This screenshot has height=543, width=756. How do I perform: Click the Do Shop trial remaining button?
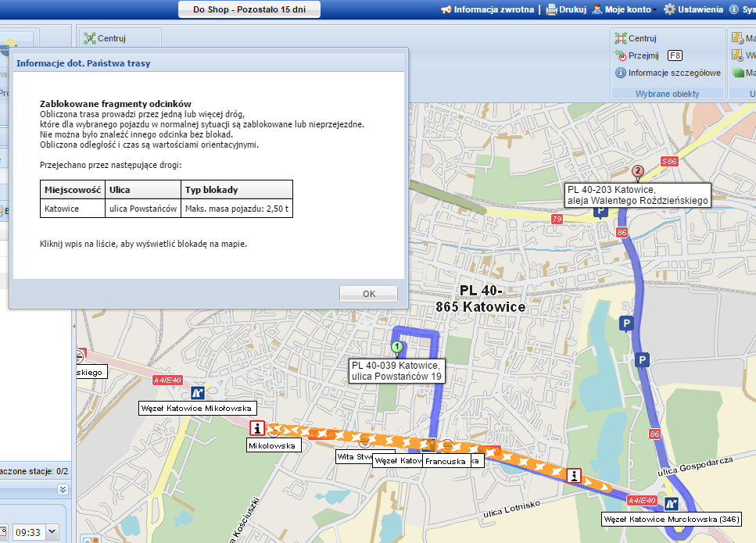(x=249, y=9)
